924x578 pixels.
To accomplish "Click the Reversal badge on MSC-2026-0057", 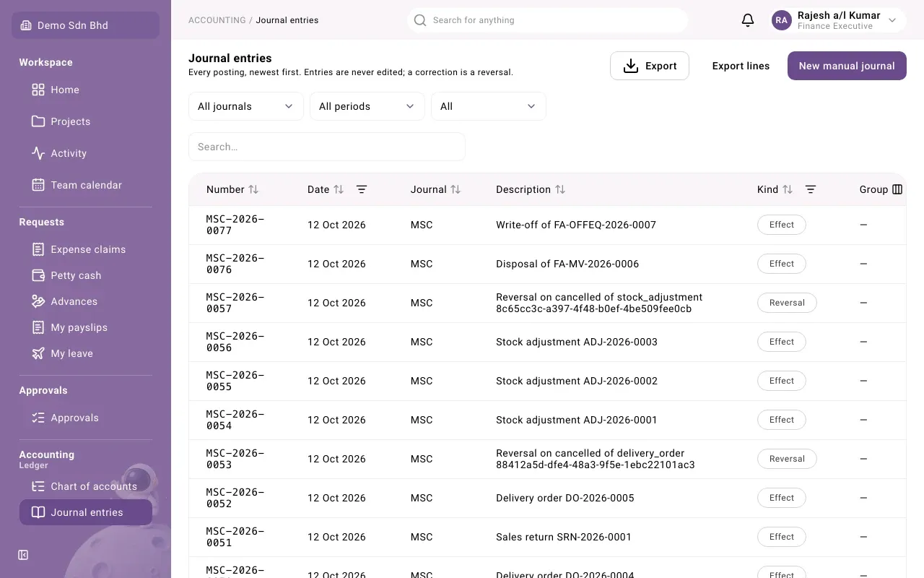I will (787, 303).
